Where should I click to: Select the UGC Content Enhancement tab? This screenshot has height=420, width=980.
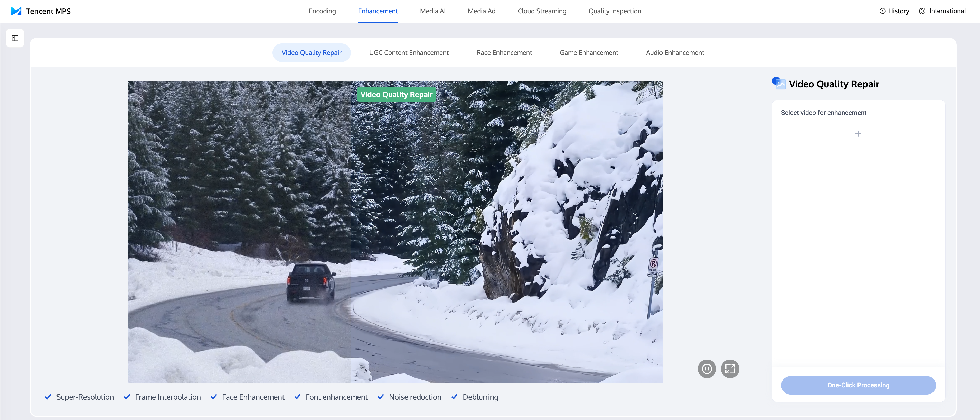(x=409, y=52)
